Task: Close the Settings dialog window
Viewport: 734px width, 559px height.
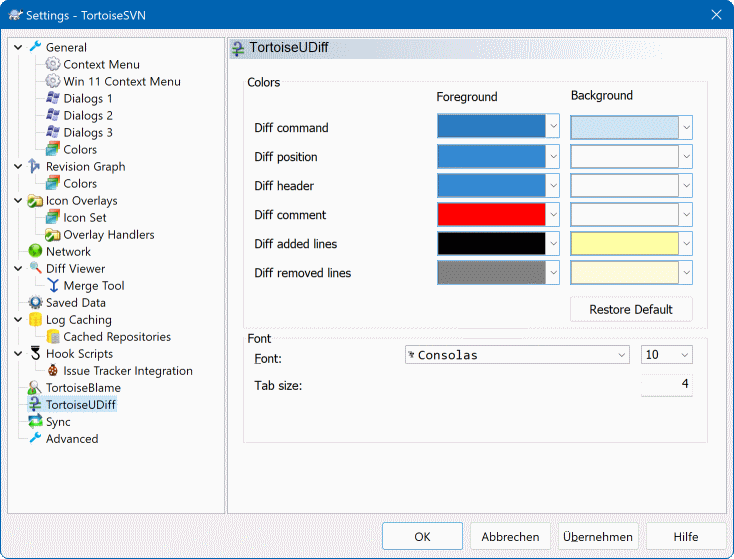Action: click(716, 15)
